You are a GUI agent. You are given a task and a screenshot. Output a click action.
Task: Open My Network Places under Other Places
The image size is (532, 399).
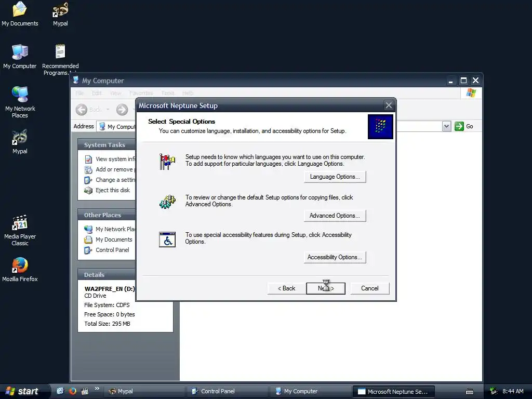pyautogui.click(x=115, y=229)
